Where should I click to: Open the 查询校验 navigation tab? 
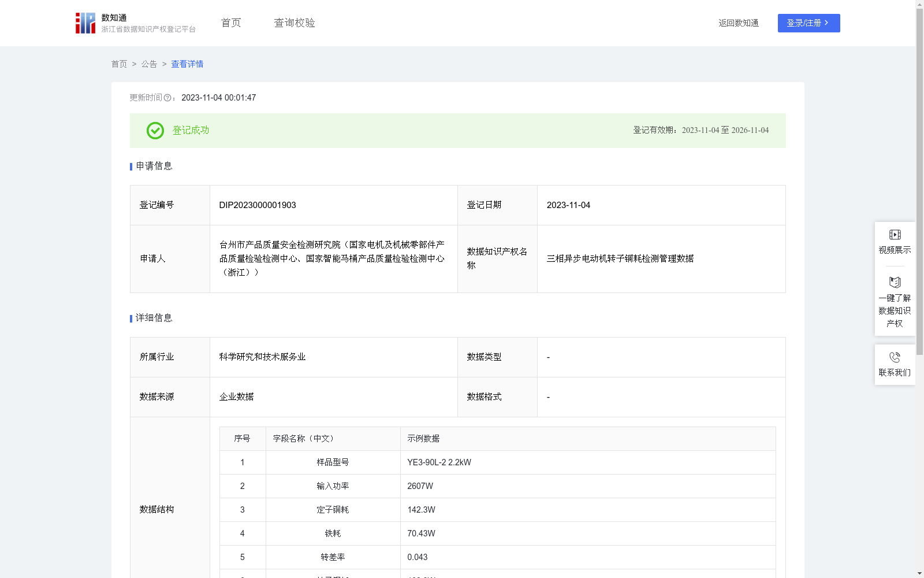point(295,23)
